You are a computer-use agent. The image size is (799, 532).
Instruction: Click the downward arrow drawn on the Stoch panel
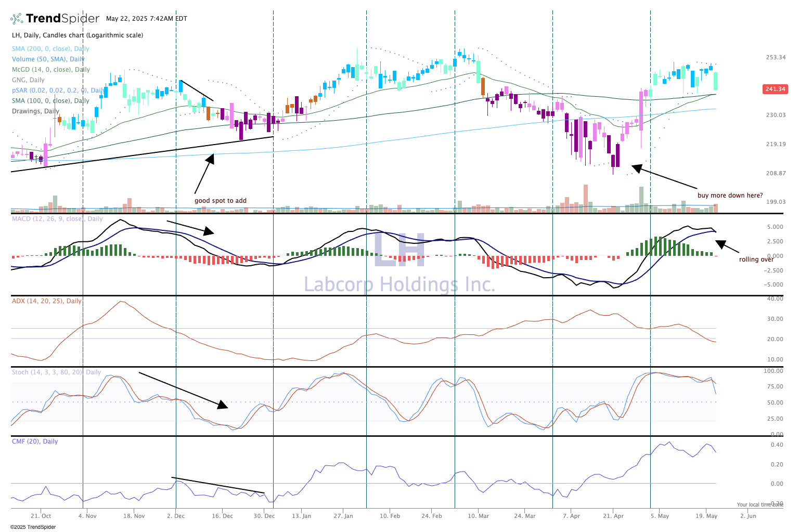222,405
